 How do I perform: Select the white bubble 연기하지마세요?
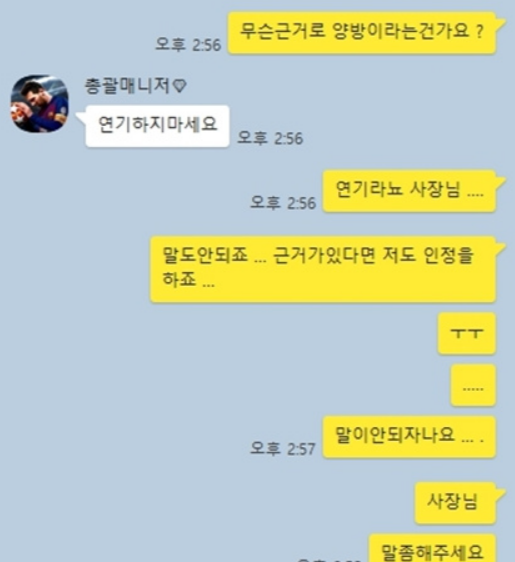(157, 126)
